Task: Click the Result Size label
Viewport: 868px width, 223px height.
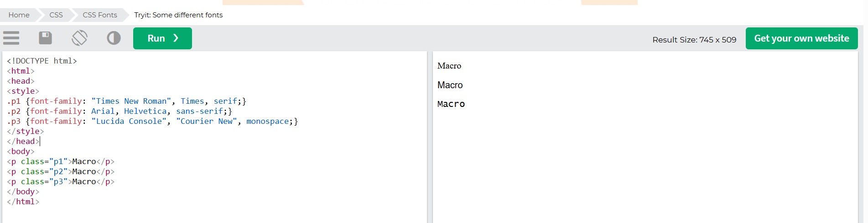Action: 694,40
